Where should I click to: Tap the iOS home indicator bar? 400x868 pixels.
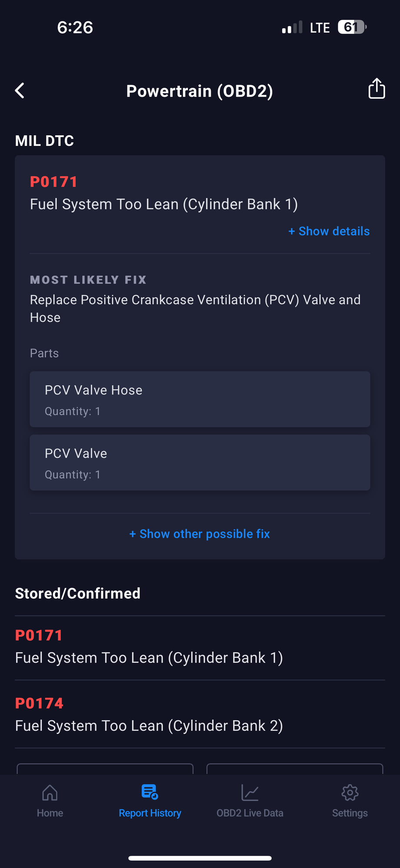pos(200,858)
